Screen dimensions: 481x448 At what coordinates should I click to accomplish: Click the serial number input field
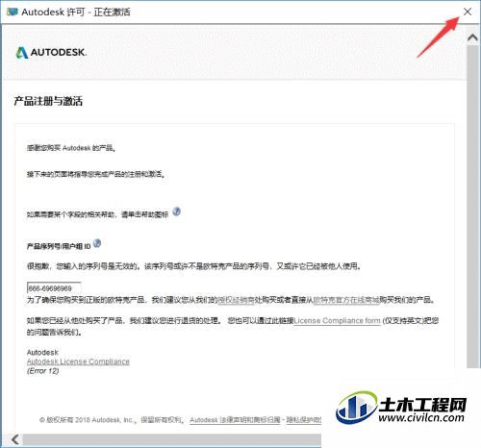(x=54, y=288)
